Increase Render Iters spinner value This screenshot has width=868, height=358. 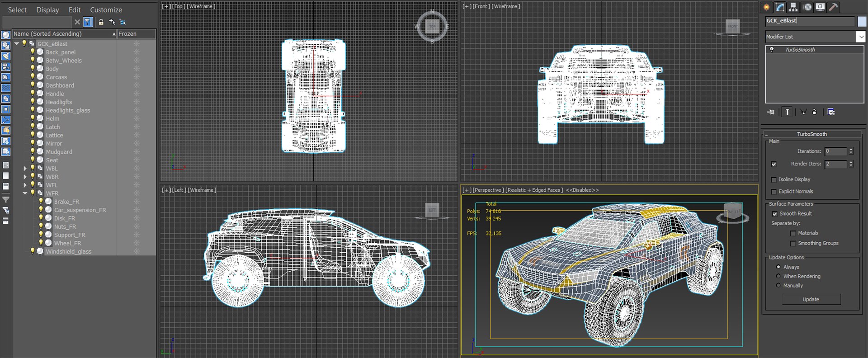coord(851,162)
